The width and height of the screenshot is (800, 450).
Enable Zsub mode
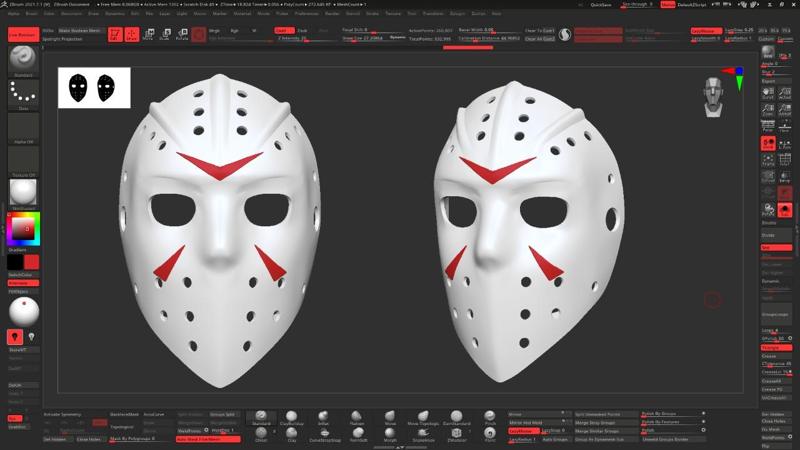(303, 31)
